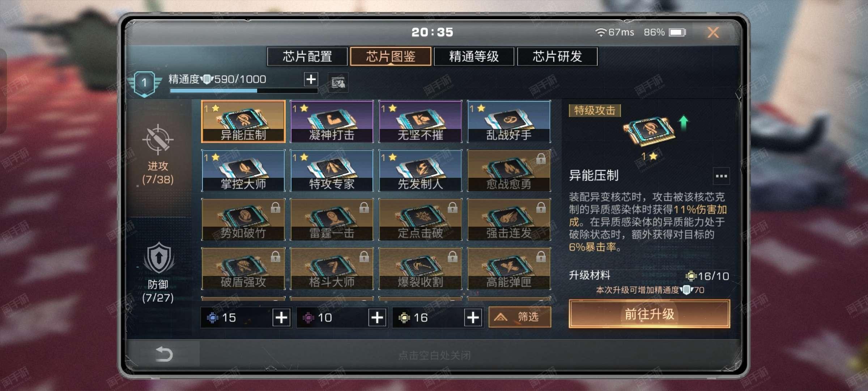The height and width of the screenshot is (391, 868).
Task: Add more purple chip material
Action: pyautogui.click(x=377, y=318)
